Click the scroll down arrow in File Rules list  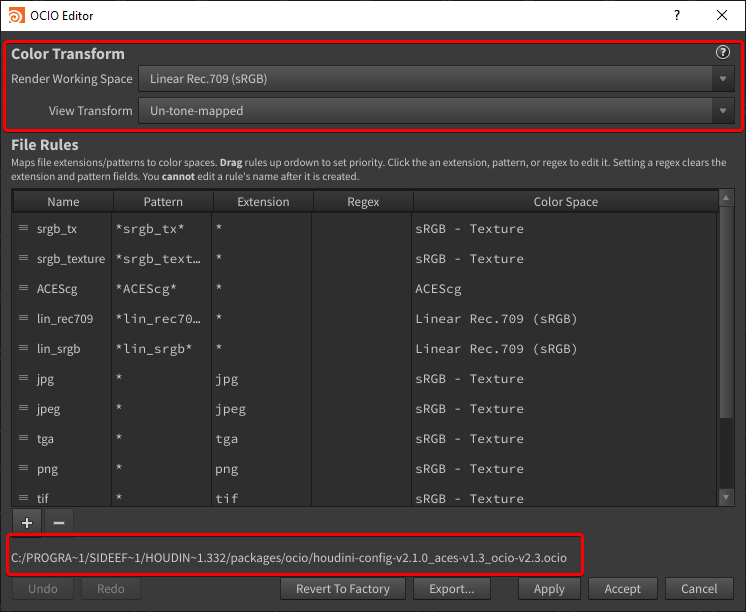click(726, 498)
